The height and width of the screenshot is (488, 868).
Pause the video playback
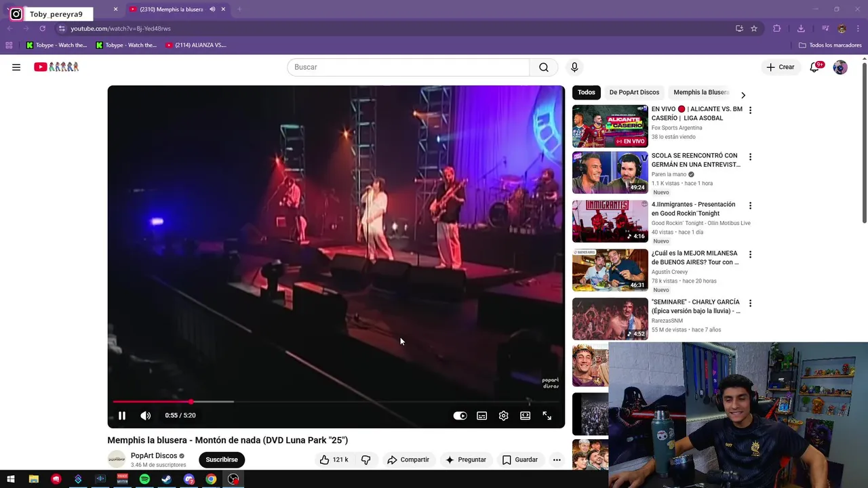(122, 415)
